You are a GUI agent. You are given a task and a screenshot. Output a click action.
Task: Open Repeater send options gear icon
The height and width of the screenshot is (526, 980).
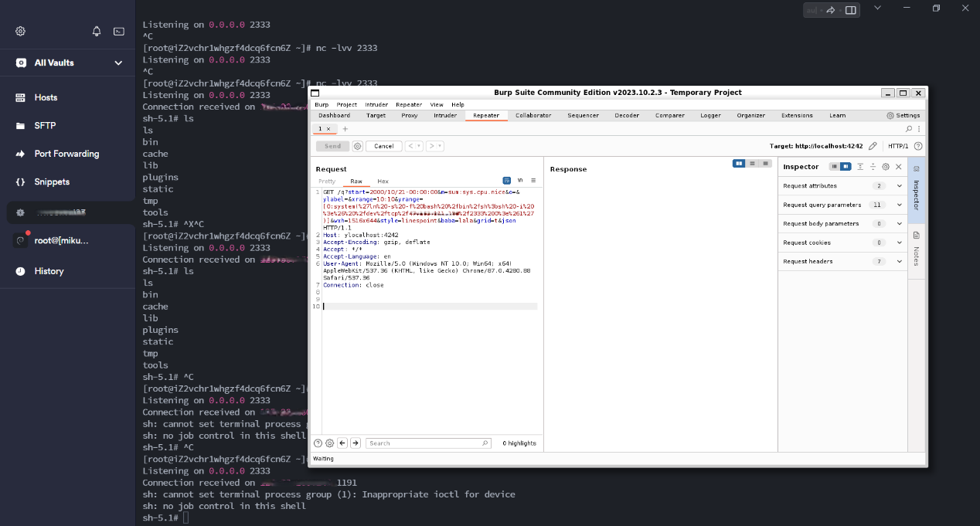[357, 146]
